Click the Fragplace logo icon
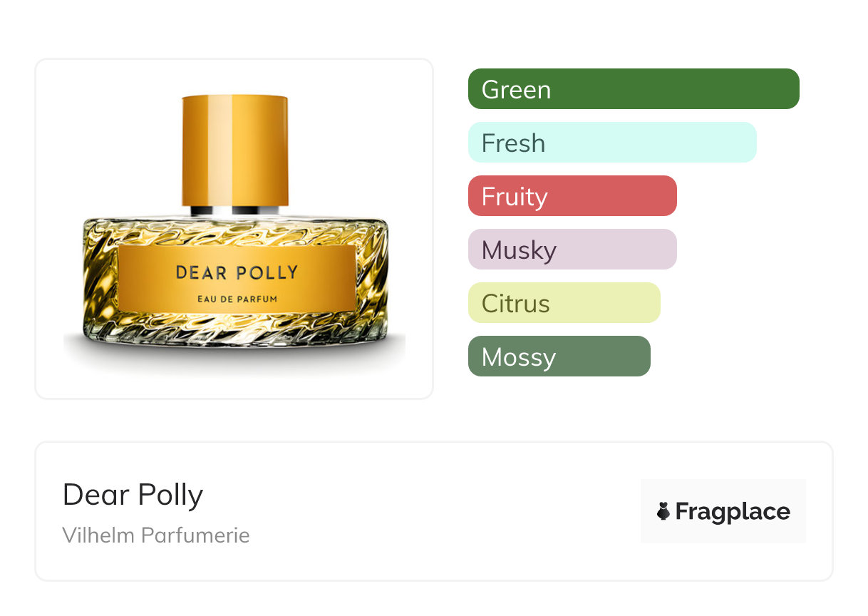Viewport: 868px width, 616px height. tap(663, 511)
